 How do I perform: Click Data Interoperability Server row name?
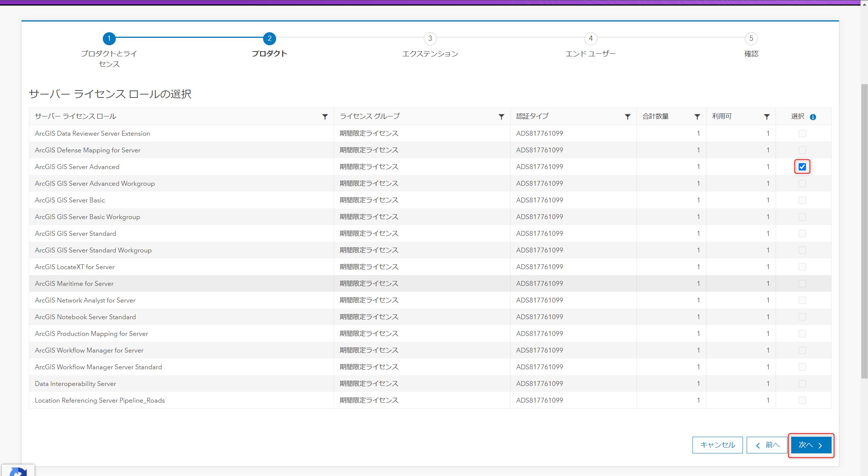[75, 384]
